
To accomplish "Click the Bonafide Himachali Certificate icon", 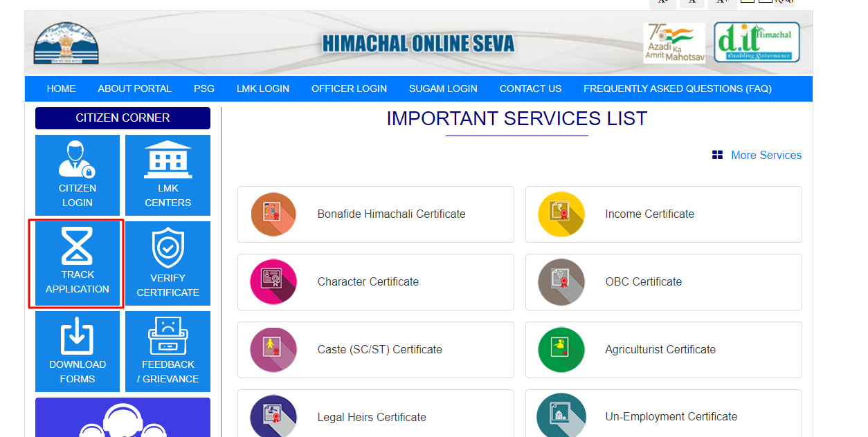I will (x=273, y=214).
